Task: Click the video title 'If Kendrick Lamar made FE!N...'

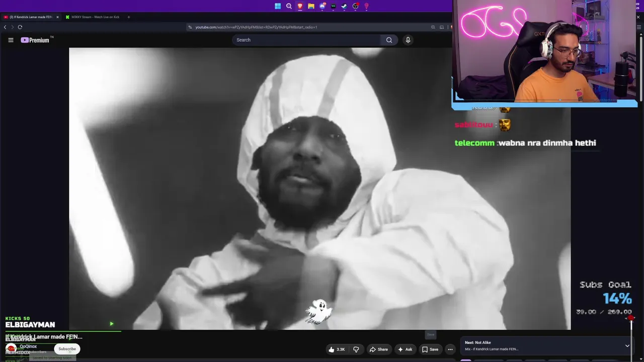Action: pyautogui.click(x=44, y=337)
